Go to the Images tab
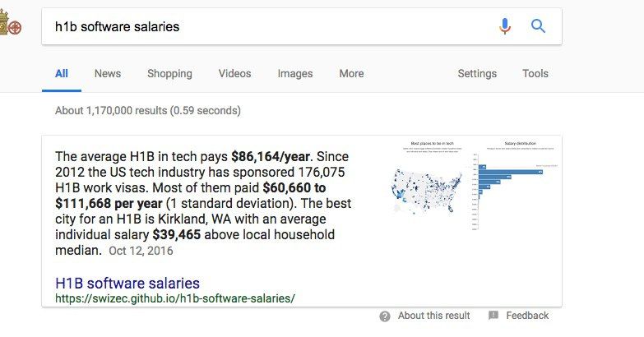The width and height of the screenshot is (644, 337). 295,74
